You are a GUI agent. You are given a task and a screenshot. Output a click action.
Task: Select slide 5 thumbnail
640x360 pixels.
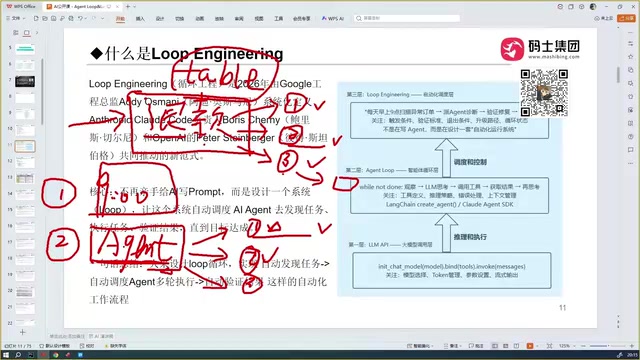pyautogui.click(x=25, y=49)
